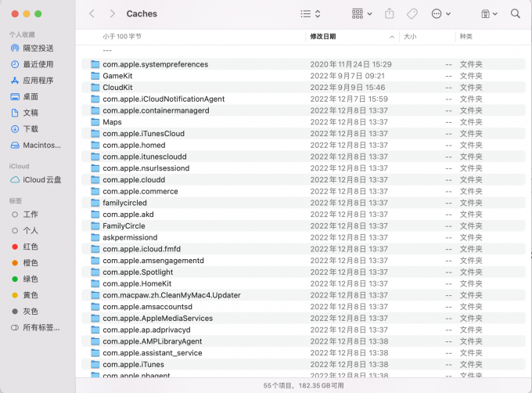
Task: Go back with the left chevron button
Action: [92, 13]
